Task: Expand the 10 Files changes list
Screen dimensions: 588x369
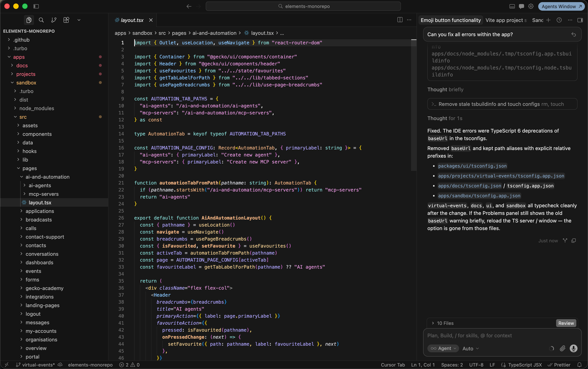Action: [443, 323]
